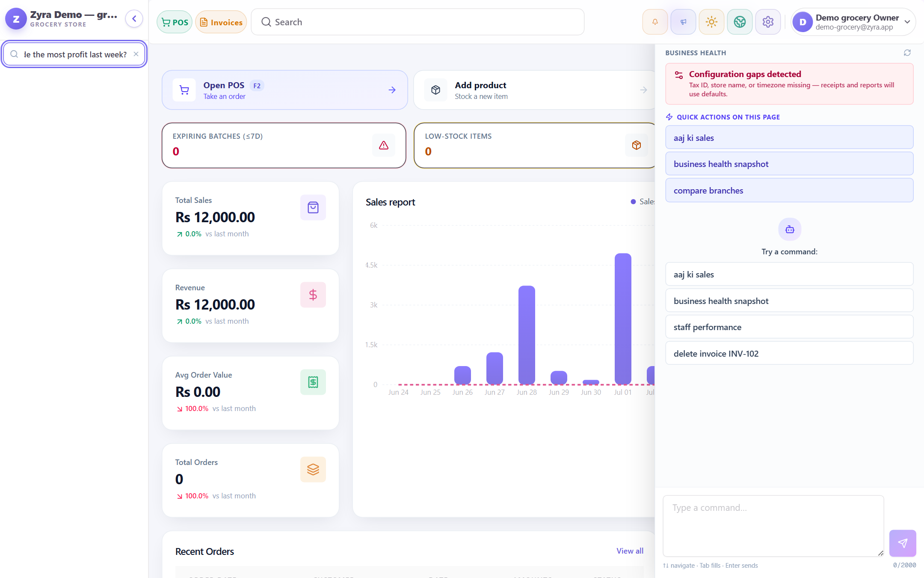Open POS card Take an order
This screenshot has height=578, width=924.
pyautogui.click(x=284, y=90)
